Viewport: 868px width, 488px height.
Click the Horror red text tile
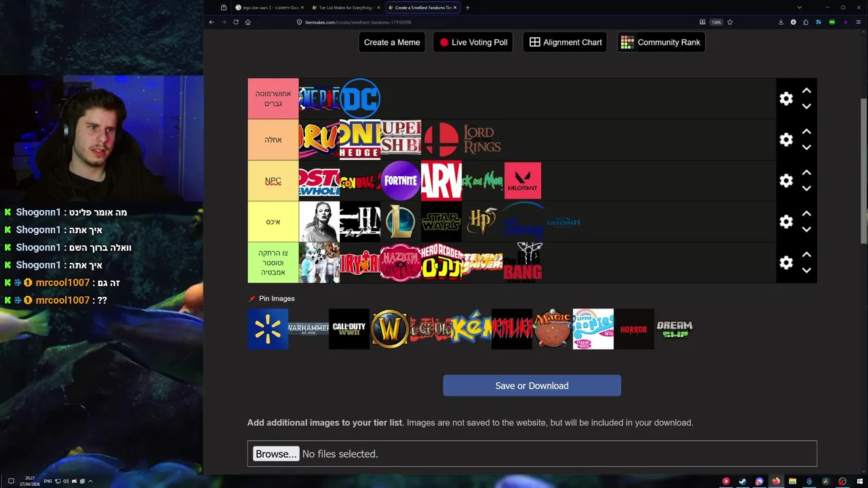(x=634, y=329)
